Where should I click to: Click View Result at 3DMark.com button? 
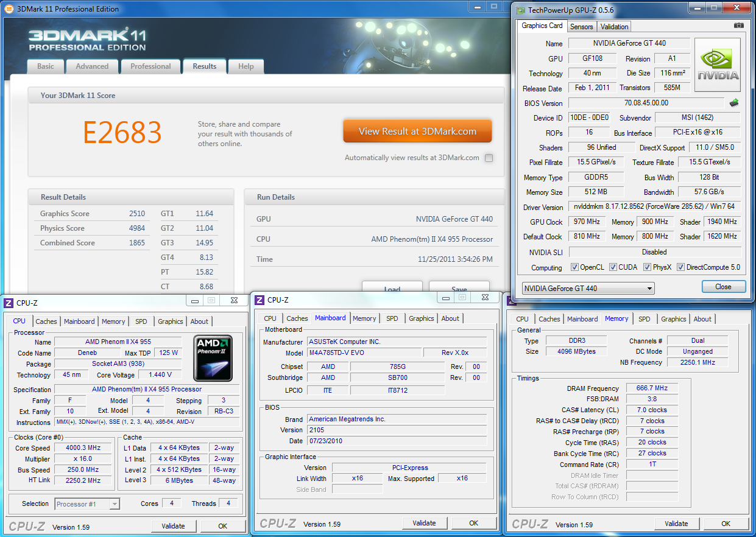tap(417, 131)
